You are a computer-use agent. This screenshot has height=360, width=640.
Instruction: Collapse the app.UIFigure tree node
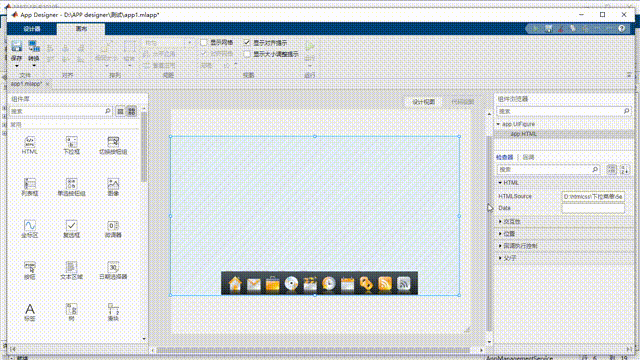[x=498, y=124]
